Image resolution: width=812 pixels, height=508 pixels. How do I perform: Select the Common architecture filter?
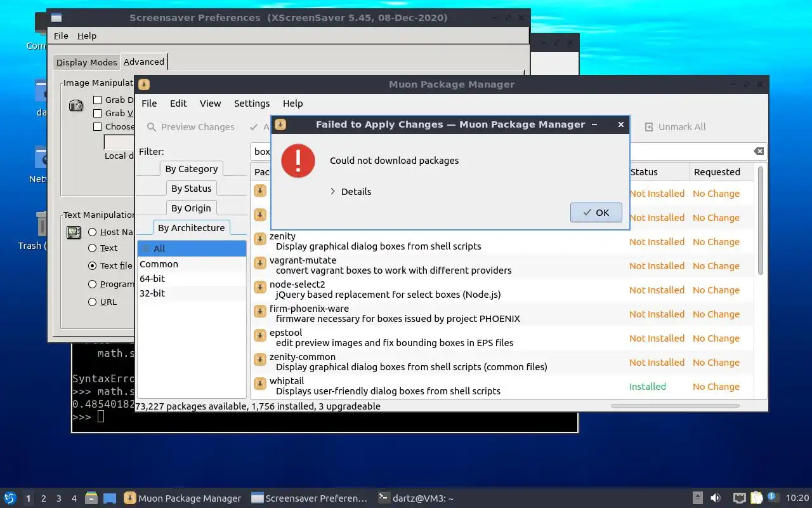pos(192,264)
